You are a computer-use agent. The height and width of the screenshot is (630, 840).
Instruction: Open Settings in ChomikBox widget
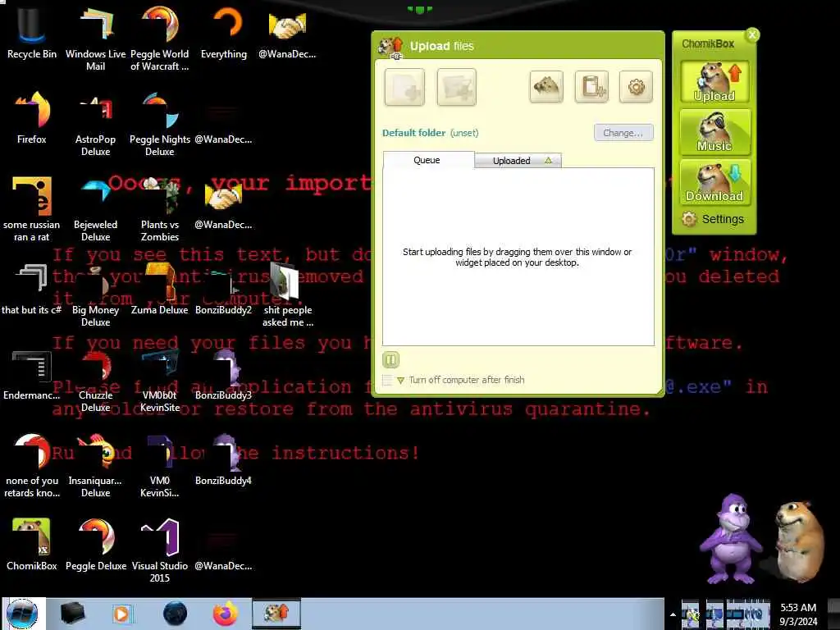click(713, 219)
